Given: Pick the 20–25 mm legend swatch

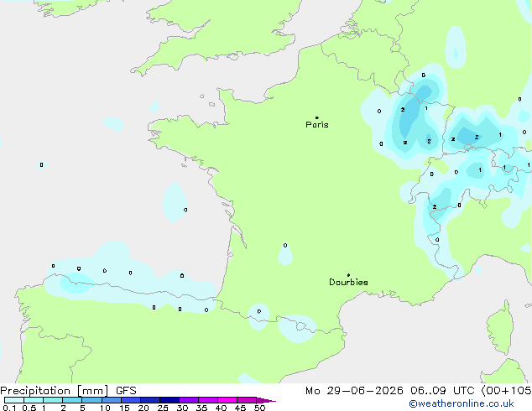Looking at the screenshot, I should (149, 400).
